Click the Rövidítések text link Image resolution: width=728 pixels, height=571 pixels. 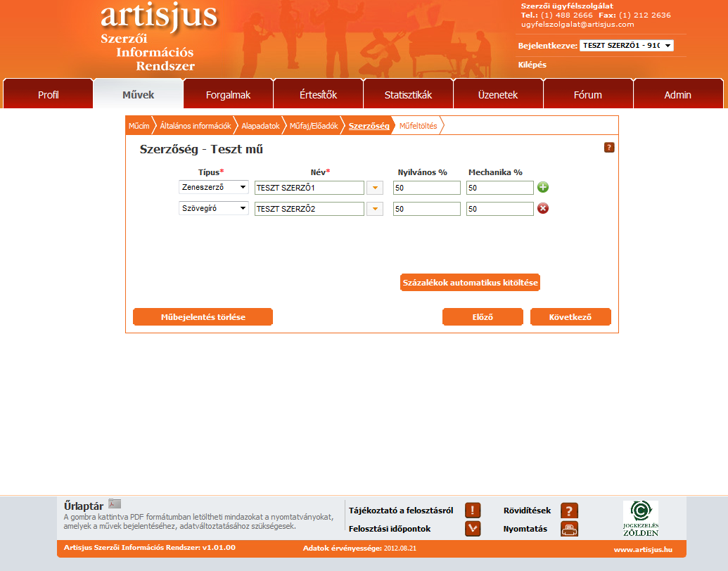tap(527, 511)
